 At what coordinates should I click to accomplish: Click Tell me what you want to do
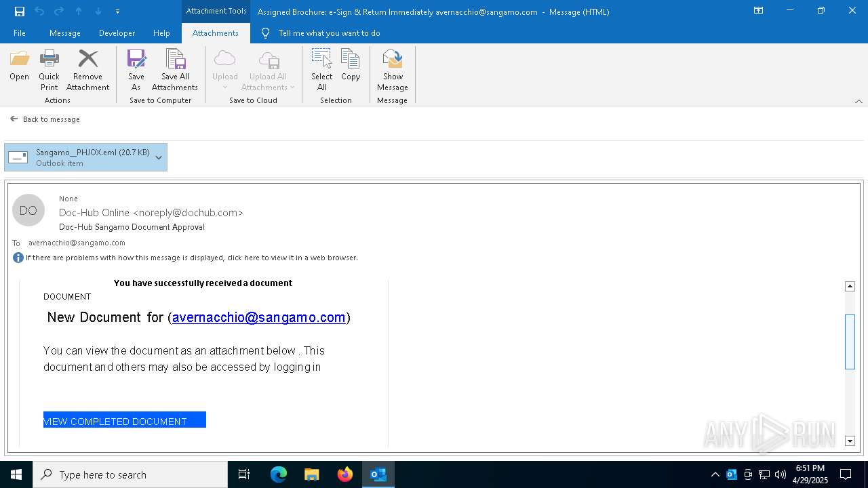pos(329,33)
